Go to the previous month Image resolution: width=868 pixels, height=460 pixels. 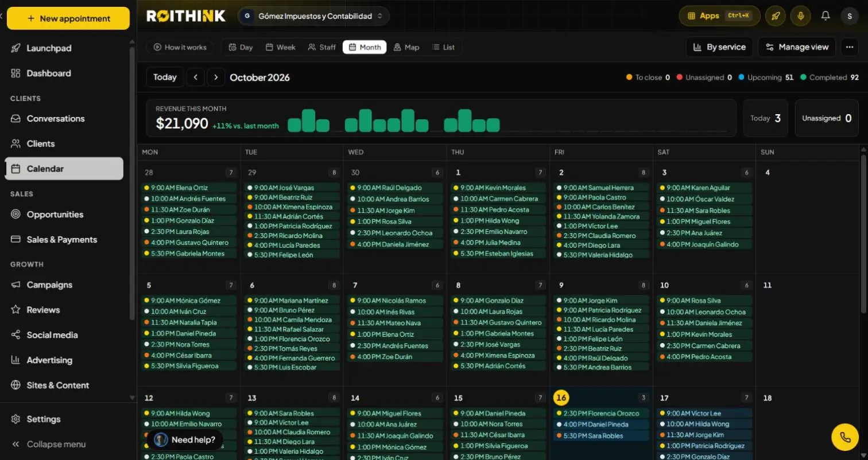[x=195, y=77]
